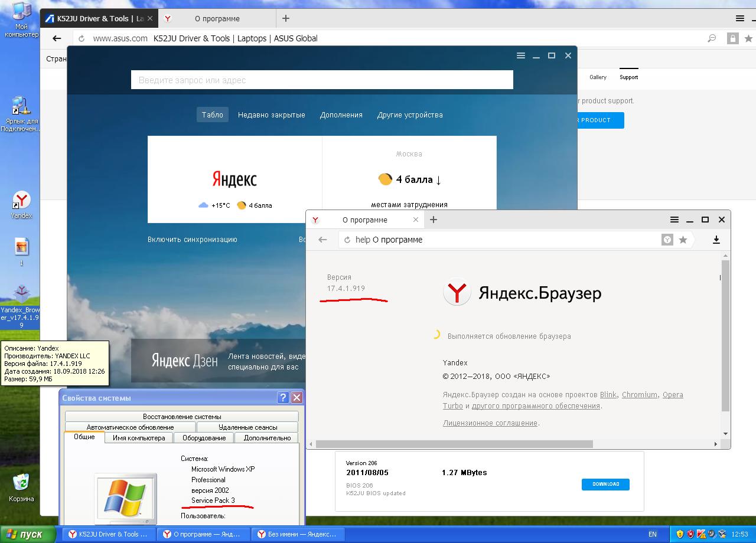Open the lock site-info icon in ASUS window
The height and width of the screenshot is (543, 756).
tap(732, 38)
